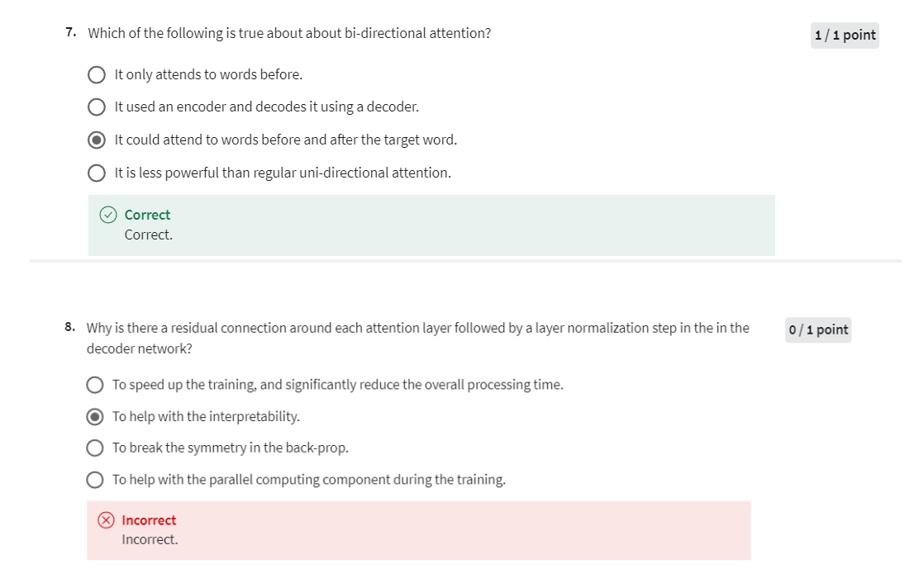Pick 'To help with the parallel computing component'

[95, 480]
